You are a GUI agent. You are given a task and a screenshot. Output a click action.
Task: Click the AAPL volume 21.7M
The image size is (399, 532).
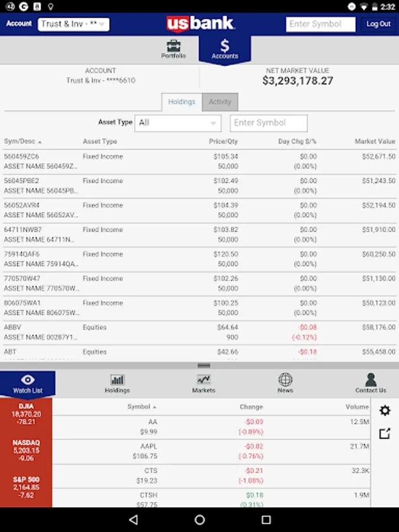tap(359, 446)
